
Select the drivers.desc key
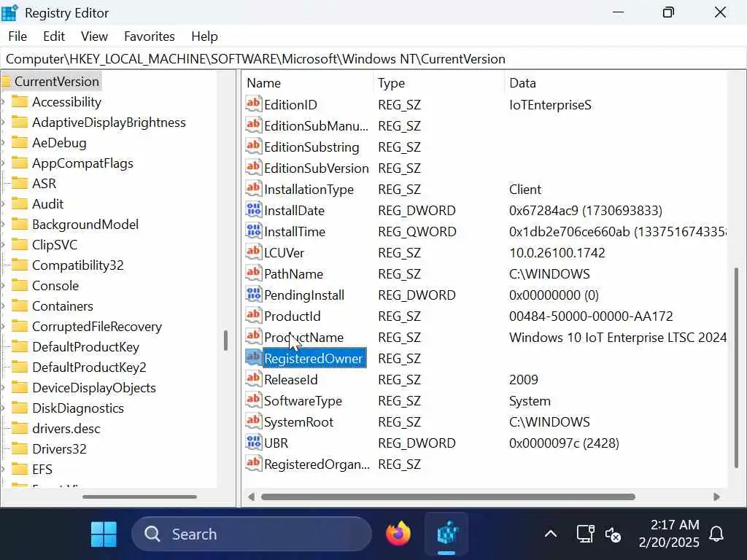click(x=66, y=429)
